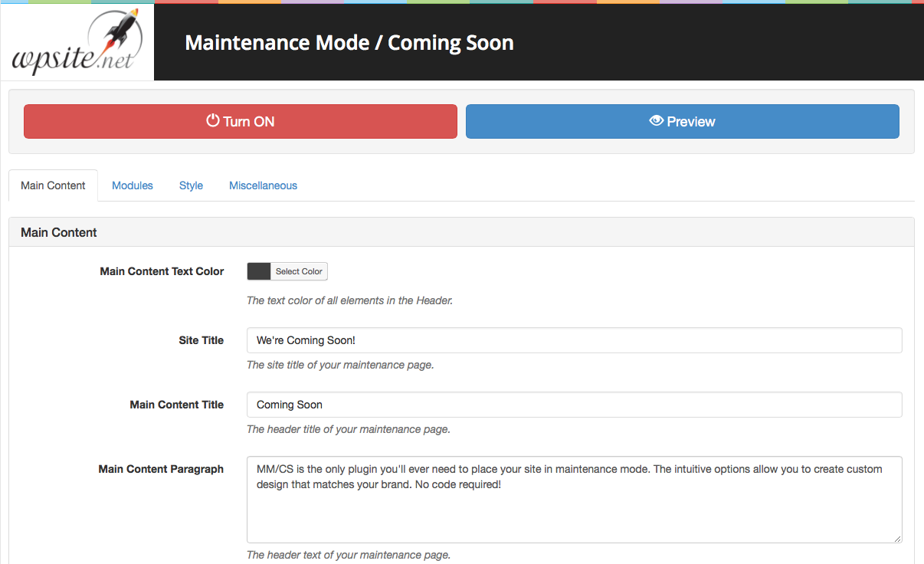
Task: Click the Select Color button
Action: tap(300, 271)
